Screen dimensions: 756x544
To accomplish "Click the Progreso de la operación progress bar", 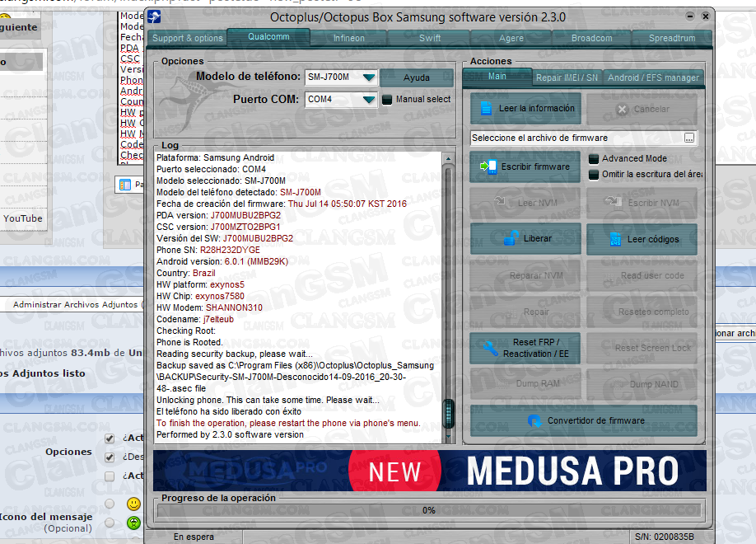I will 428,510.
